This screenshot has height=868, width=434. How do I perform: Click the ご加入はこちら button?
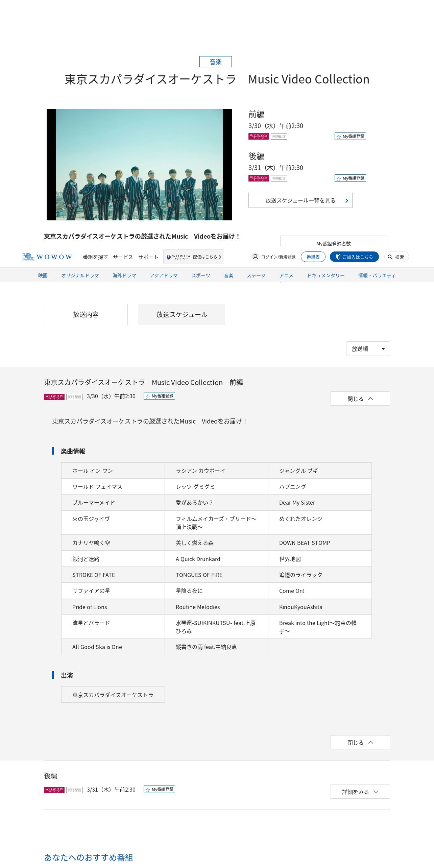coord(354,257)
